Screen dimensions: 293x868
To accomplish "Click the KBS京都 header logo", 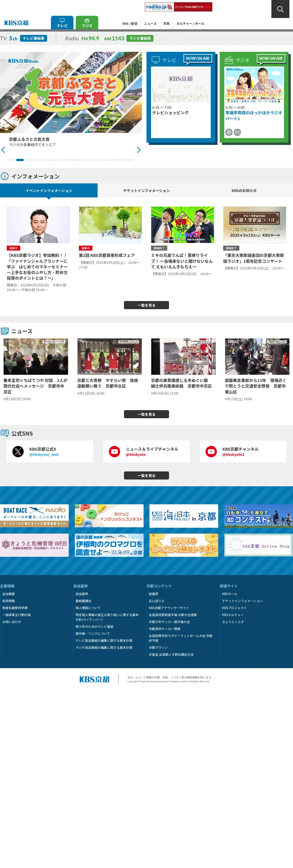I will click(x=16, y=23).
